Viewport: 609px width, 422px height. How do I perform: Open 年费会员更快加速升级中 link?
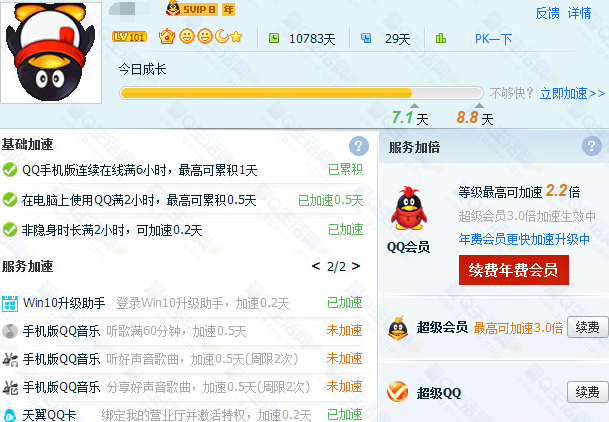[x=524, y=239]
